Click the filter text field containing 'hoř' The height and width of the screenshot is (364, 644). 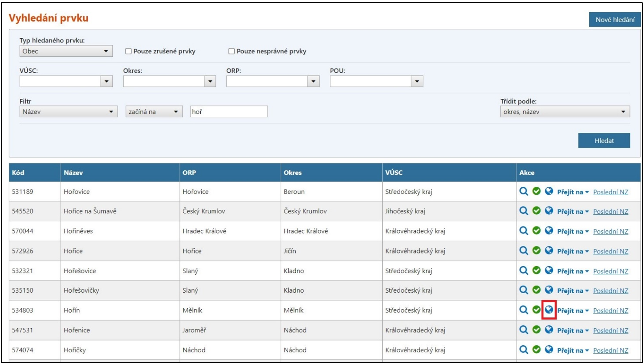tap(229, 112)
